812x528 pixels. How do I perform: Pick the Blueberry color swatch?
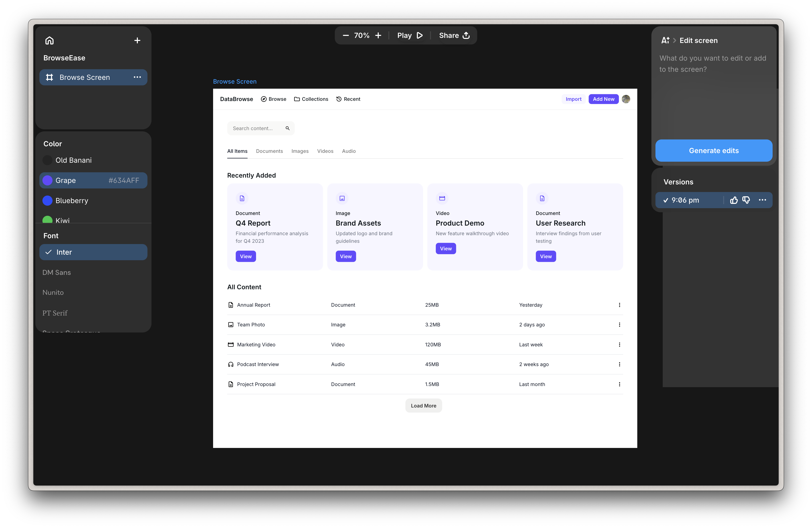(47, 201)
